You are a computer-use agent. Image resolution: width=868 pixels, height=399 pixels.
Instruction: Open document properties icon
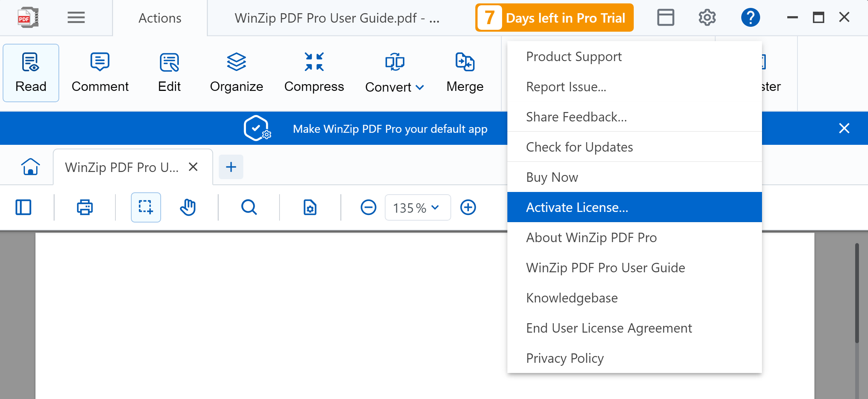310,207
